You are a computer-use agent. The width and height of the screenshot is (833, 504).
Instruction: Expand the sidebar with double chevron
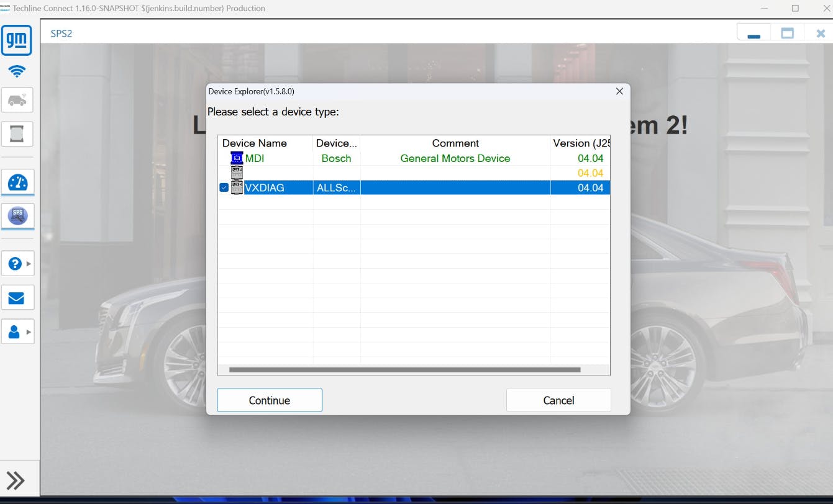(16, 480)
